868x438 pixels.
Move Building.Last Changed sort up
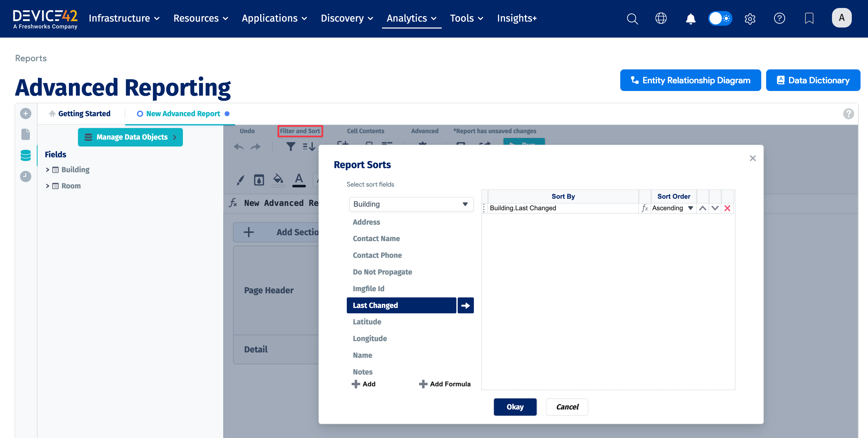coord(703,208)
